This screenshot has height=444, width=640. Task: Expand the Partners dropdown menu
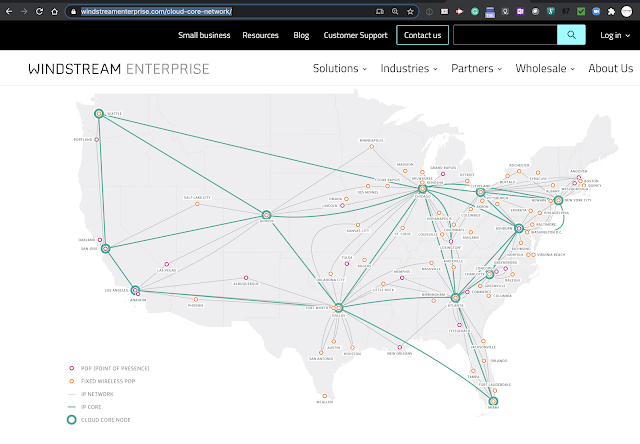(476, 69)
